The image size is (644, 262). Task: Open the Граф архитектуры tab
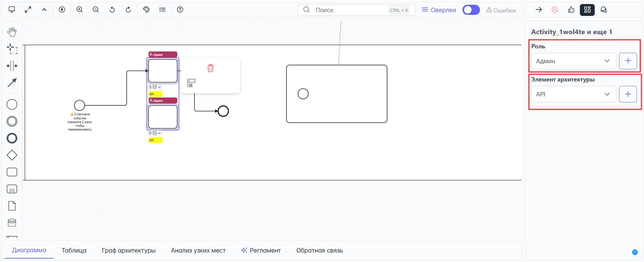tap(129, 251)
